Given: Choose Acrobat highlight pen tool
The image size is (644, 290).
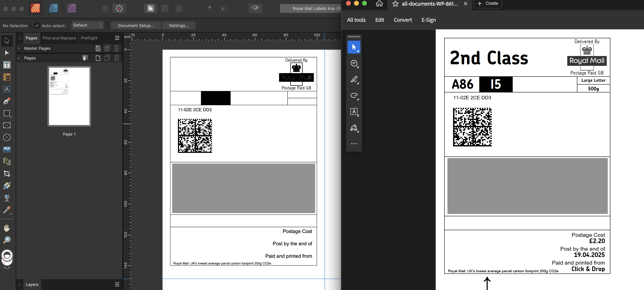Looking at the screenshot, I should (x=354, y=80).
